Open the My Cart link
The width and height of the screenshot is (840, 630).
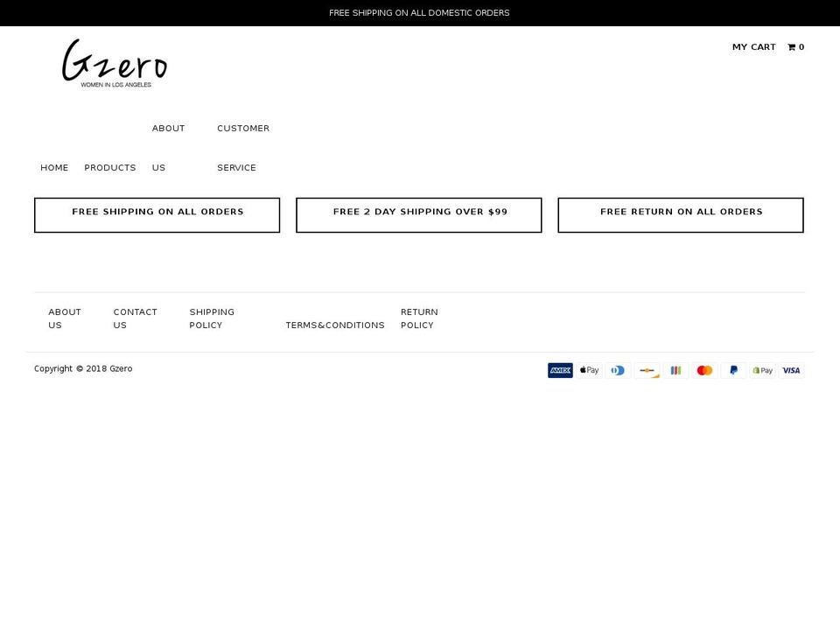pos(753,47)
